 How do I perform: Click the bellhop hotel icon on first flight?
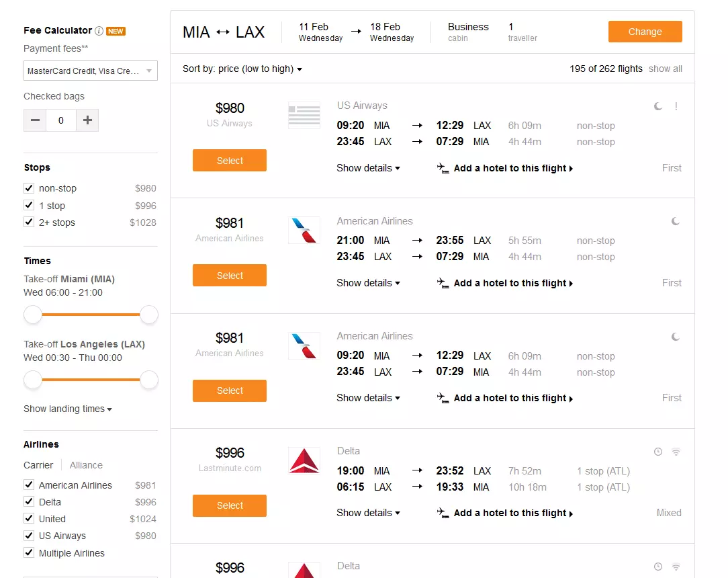(x=443, y=169)
